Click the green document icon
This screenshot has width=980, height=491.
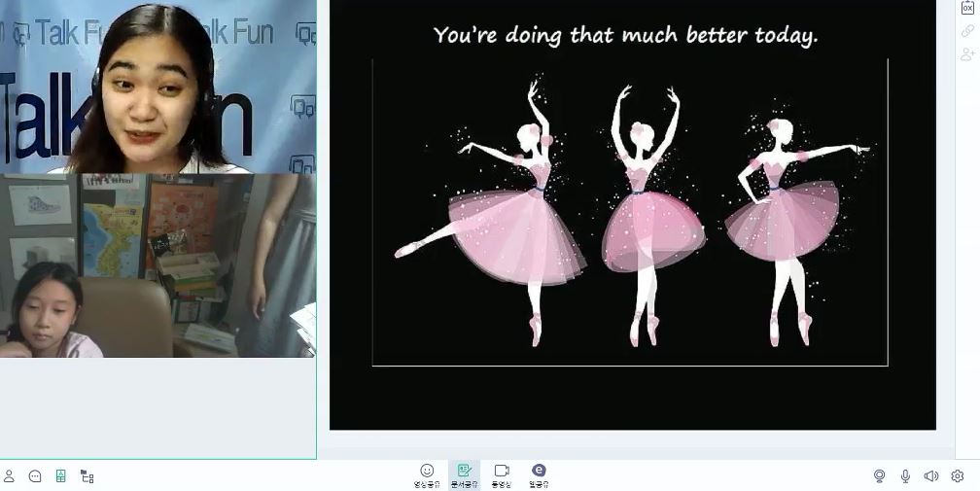tap(60, 476)
